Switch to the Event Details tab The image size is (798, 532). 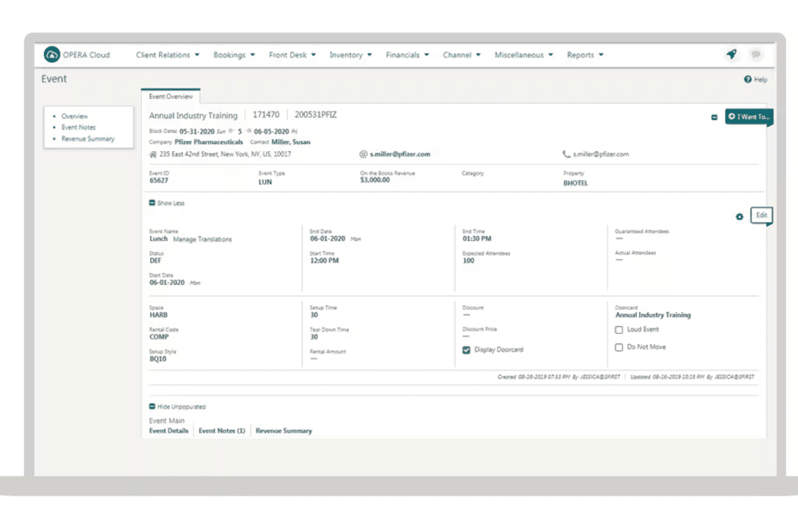169,431
